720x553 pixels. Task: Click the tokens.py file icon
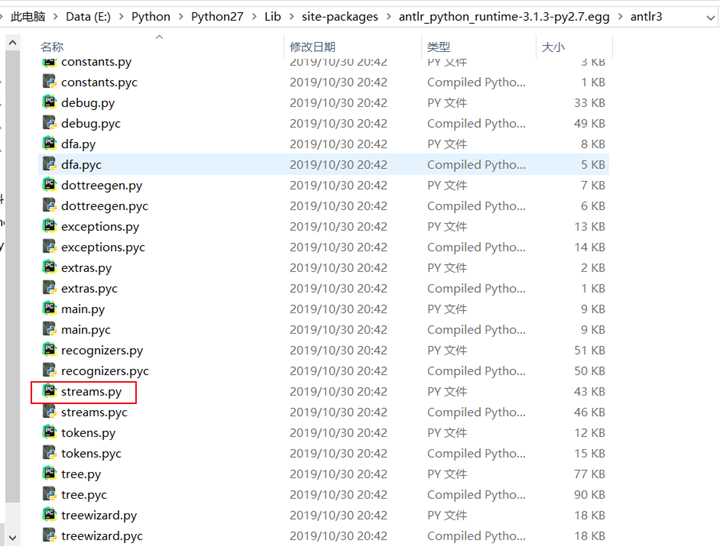click(x=49, y=432)
